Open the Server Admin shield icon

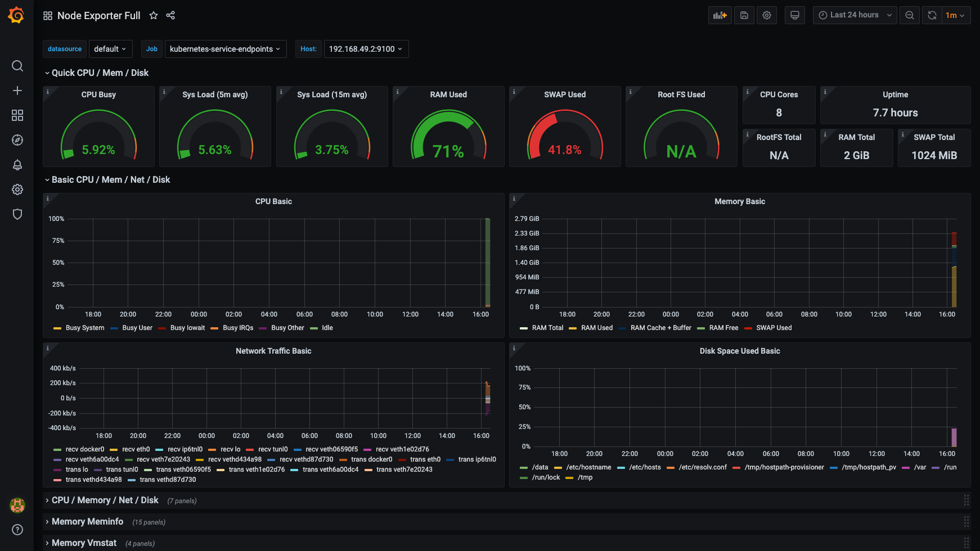17,214
